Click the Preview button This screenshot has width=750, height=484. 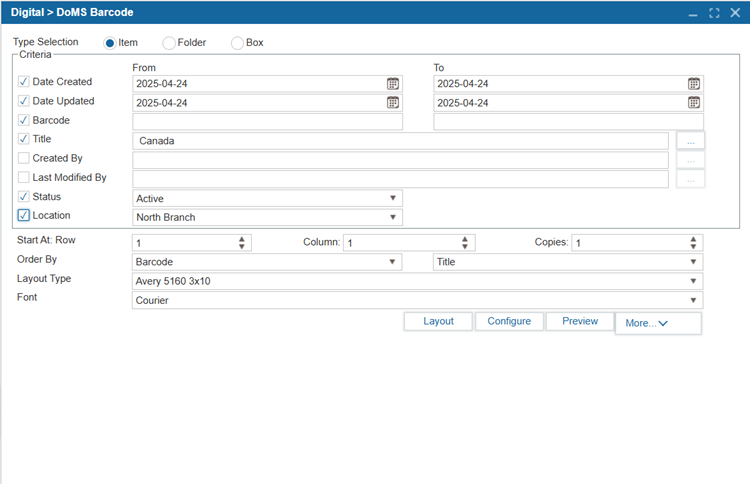[x=580, y=321]
